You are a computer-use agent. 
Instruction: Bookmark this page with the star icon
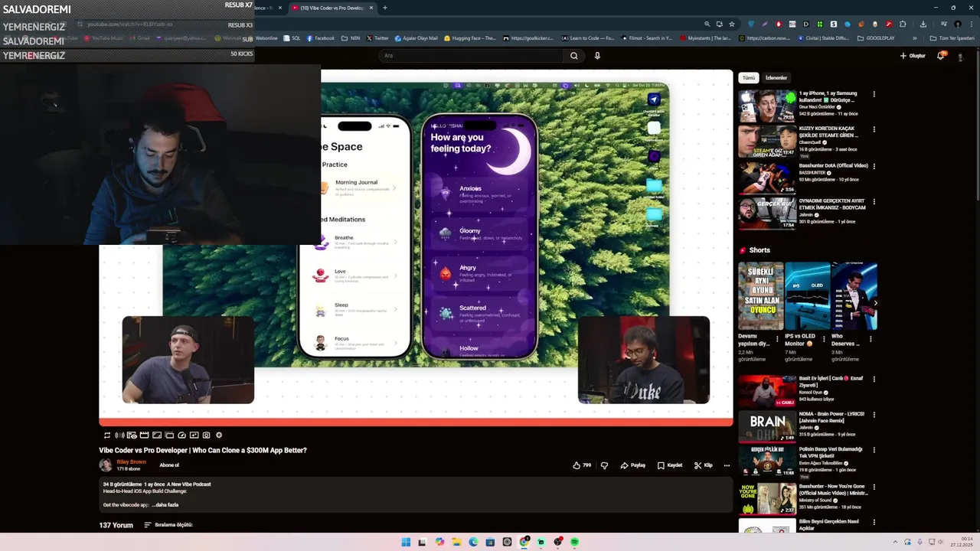point(731,24)
